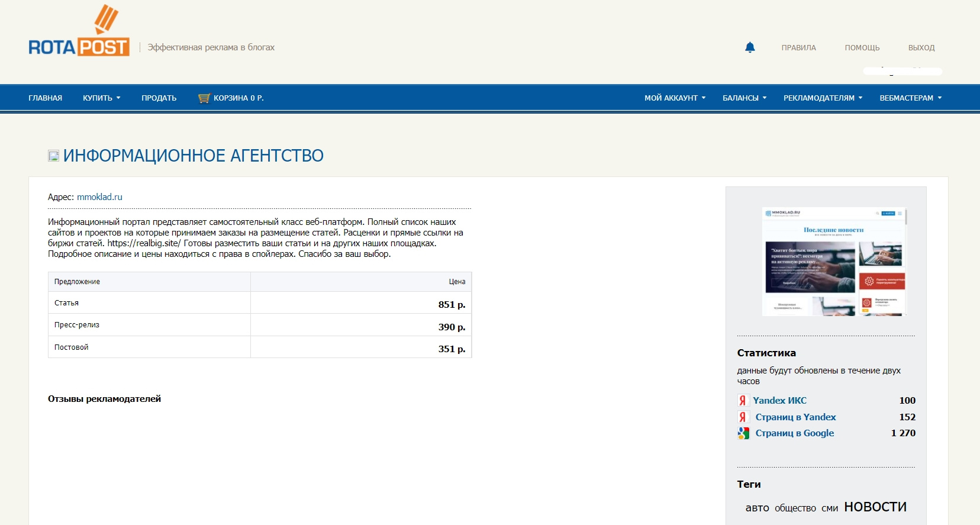
Task: Select the общество tag
Action: click(795, 508)
